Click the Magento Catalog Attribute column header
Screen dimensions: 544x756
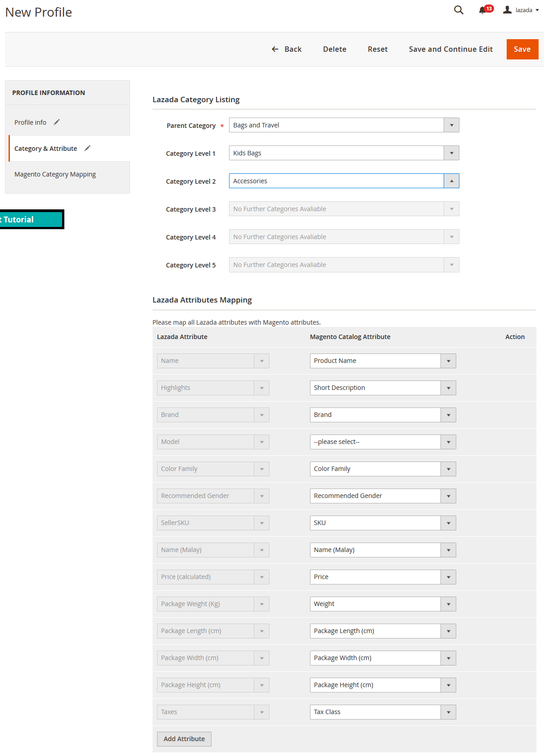350,337
